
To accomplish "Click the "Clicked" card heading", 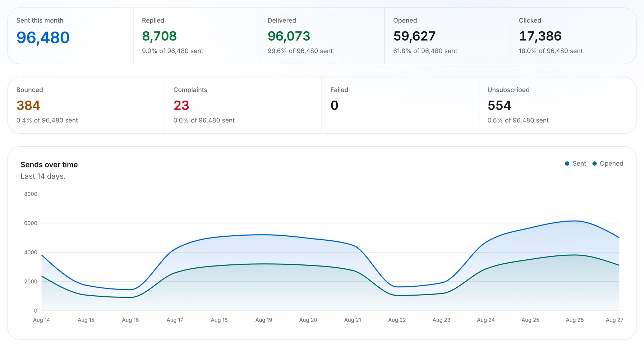I will [530, 20].
